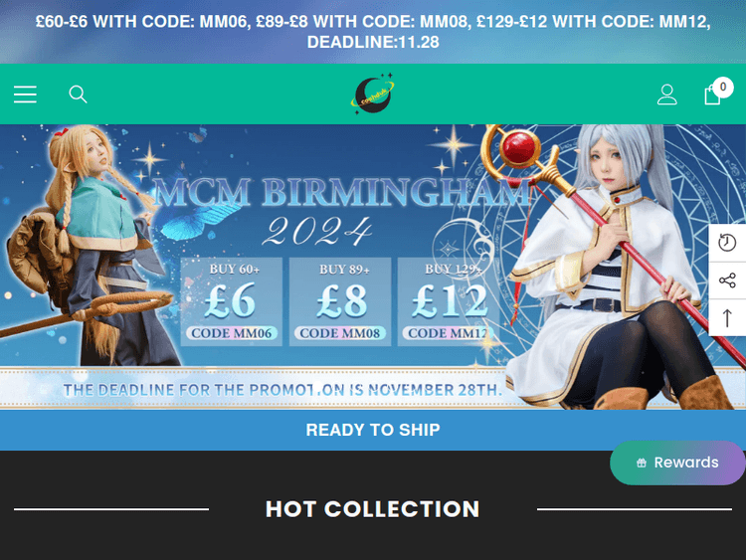Select the CODE MM12 offer box
The image size is (746, 560).
[x=449, y=301]
